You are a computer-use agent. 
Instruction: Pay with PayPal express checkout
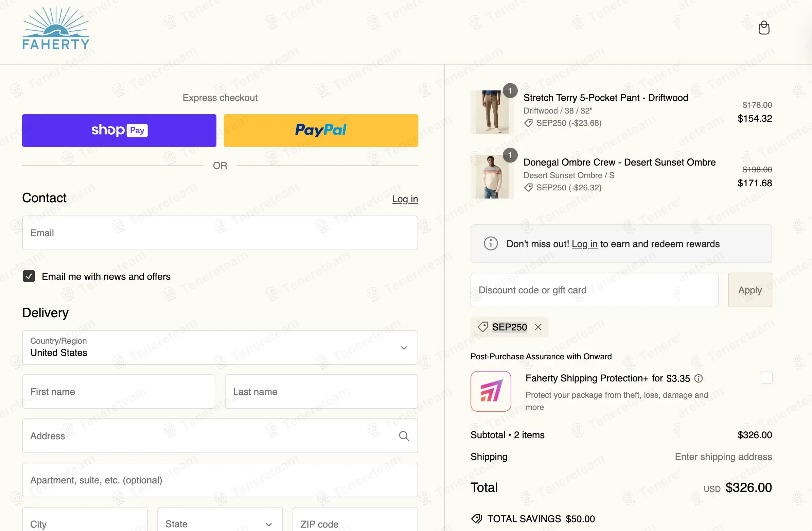tap(321, 131)
